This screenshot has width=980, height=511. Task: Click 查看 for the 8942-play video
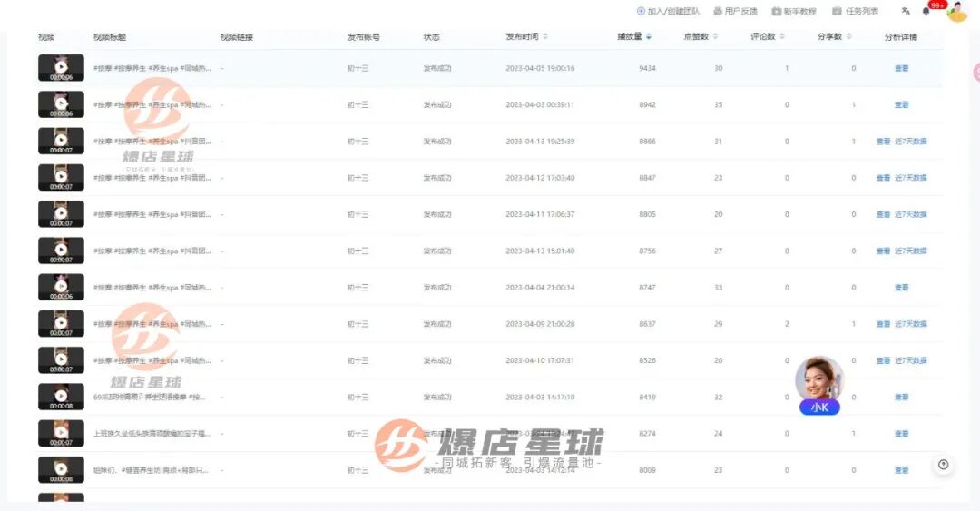(901, 104)
